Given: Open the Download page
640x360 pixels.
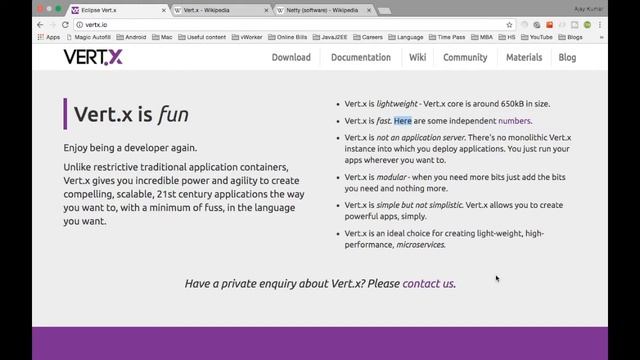Looking at the screenshot, I should click(x=291, y=58).
